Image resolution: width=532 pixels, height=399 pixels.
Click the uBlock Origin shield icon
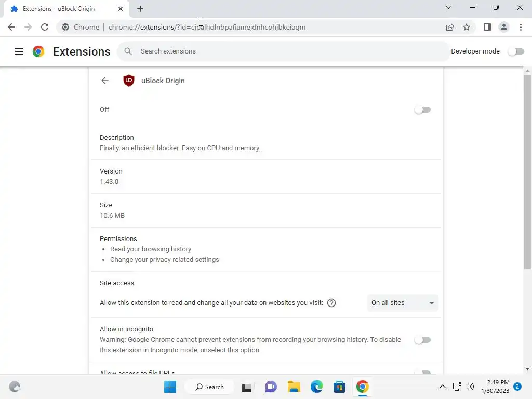(x=129, y=81)
